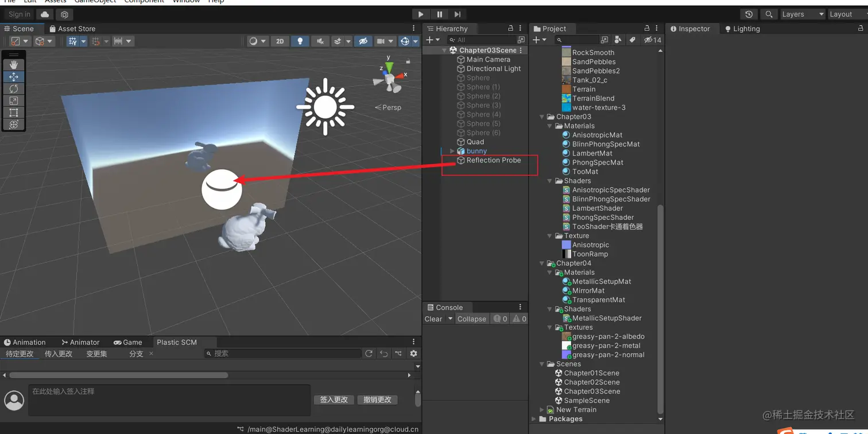
Task: Toggle hidden packages count in Project
Action: [653, 40]
